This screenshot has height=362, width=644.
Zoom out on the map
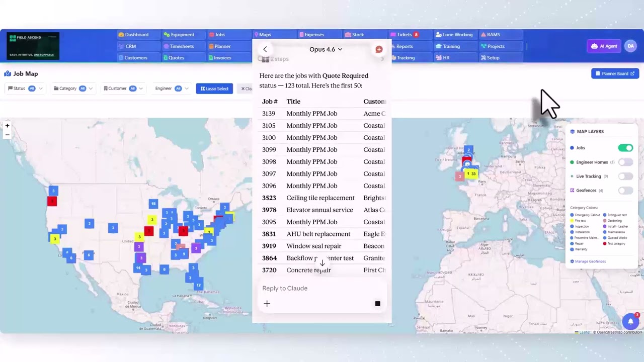coord(7,135)
